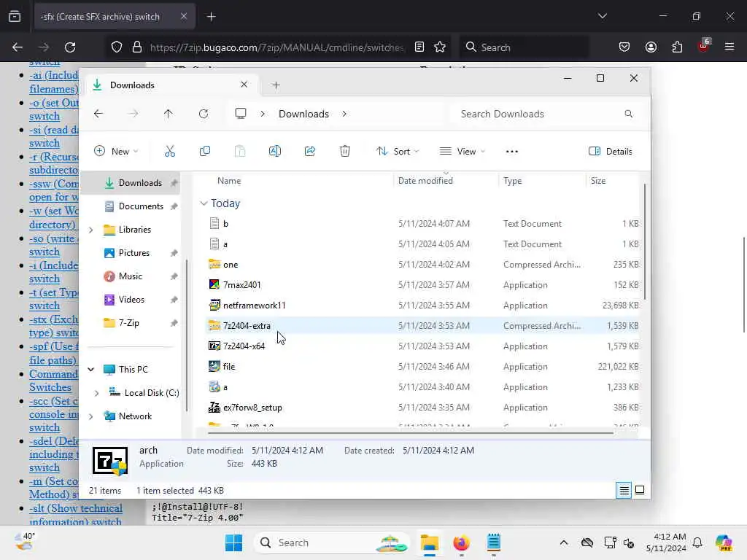Open Firefox account icon
The height and width of the screenshot is (560, 747).
[651, 47]
